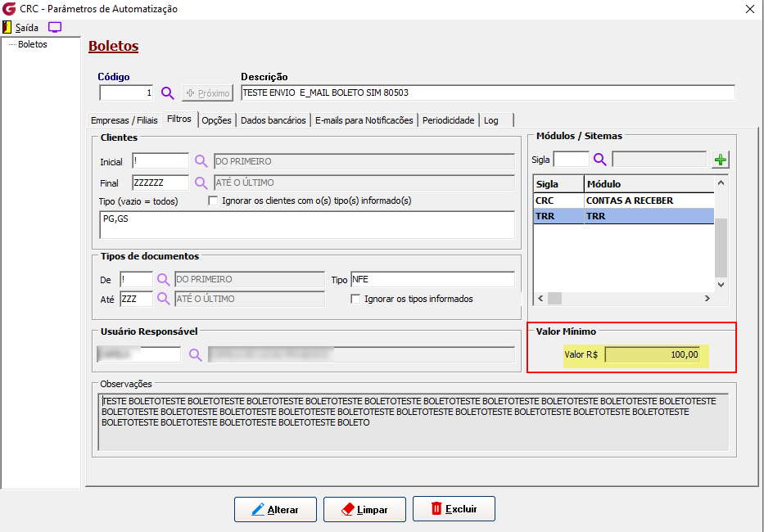Switch to E-mails para Notificacões tab
The height and width of the screenshot is (532, 764).
[364, 120]
